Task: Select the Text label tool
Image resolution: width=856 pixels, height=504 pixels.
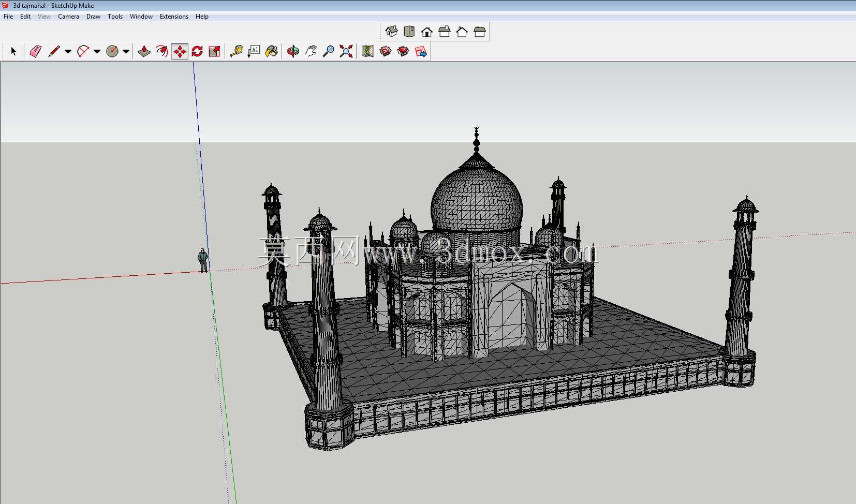Action: click(x=254, y=51)
